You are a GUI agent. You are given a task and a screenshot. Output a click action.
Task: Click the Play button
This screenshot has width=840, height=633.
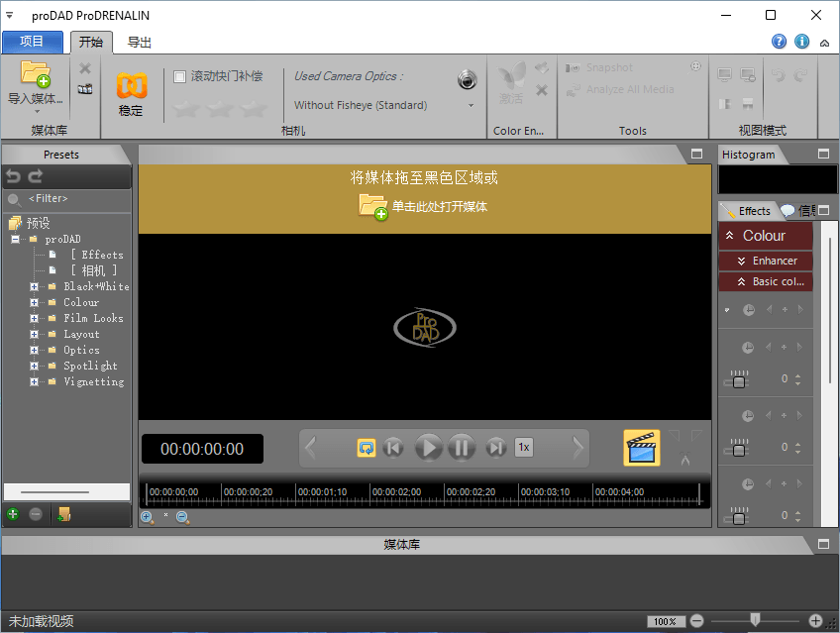point(429,448)
